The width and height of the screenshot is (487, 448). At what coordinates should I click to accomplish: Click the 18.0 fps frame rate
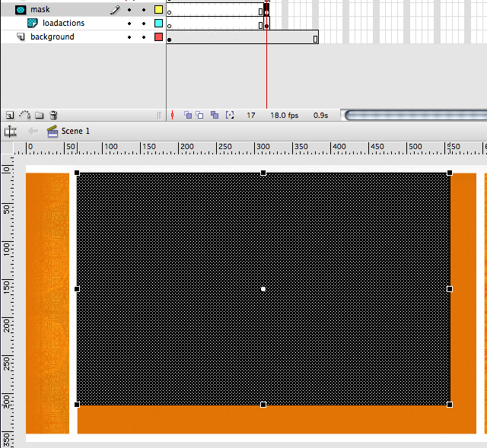[284, 116]
